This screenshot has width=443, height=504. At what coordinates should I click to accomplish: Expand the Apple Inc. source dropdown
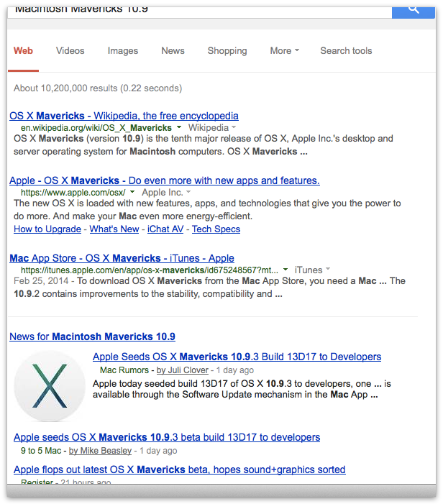click(x=166, y=192)
